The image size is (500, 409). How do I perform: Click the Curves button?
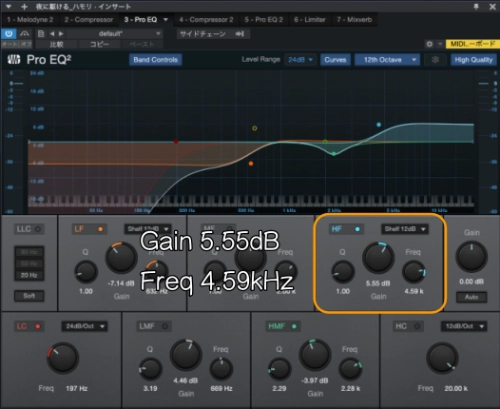point(335,60)
